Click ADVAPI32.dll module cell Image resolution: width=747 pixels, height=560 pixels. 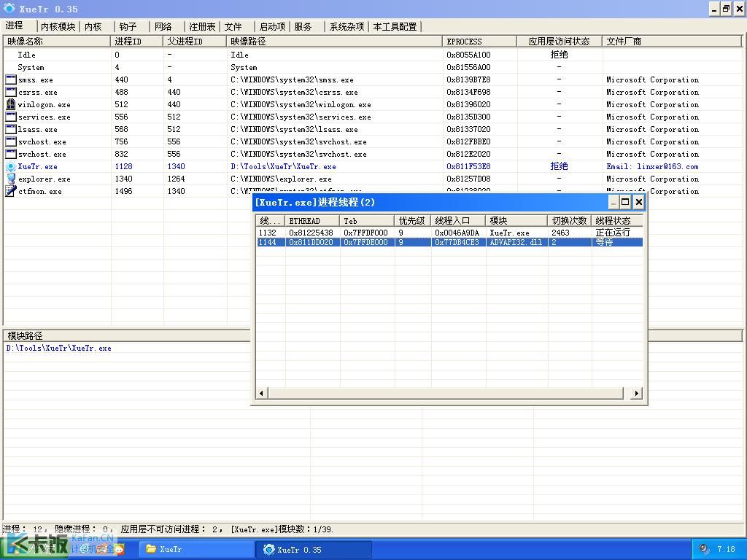[x=516, y=242]
